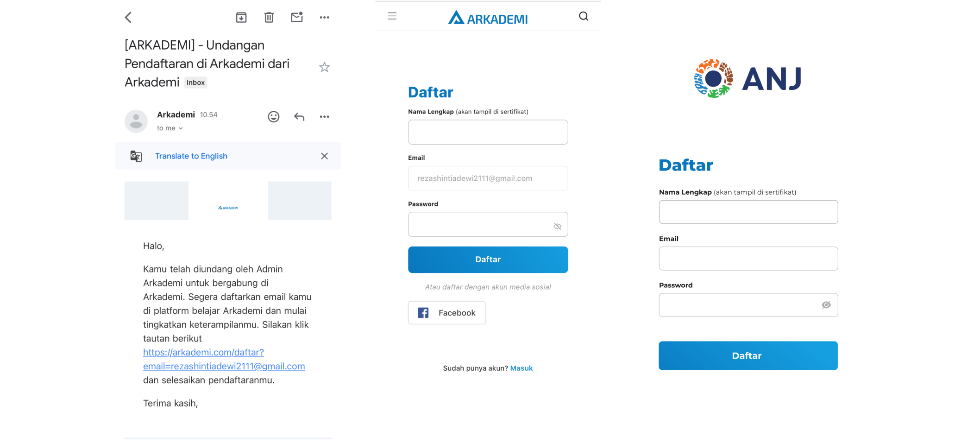Expand the "to me" recipient details
Viewport: 980px width, 443px height.
(x=170, y=128)
